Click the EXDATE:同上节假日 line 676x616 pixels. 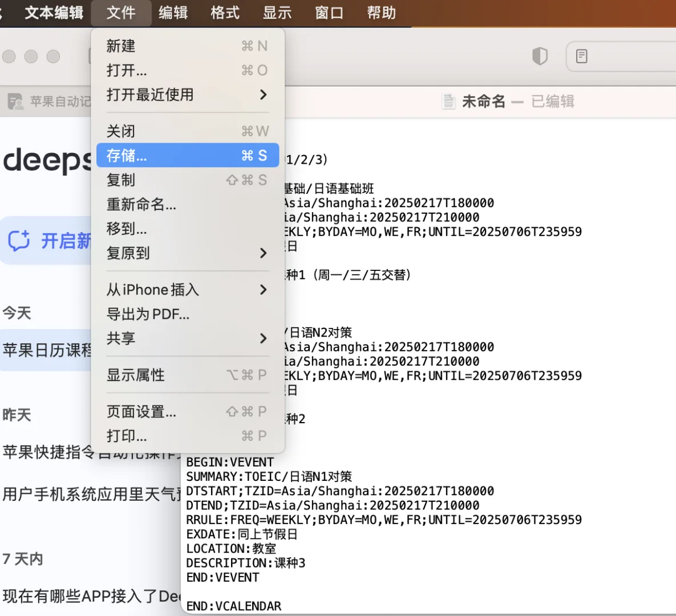(242, 534)
